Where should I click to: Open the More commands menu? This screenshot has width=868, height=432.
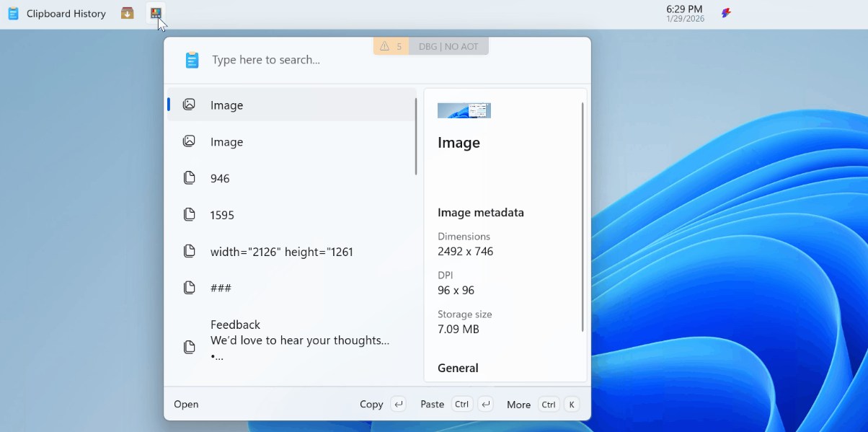coord(518,405)
